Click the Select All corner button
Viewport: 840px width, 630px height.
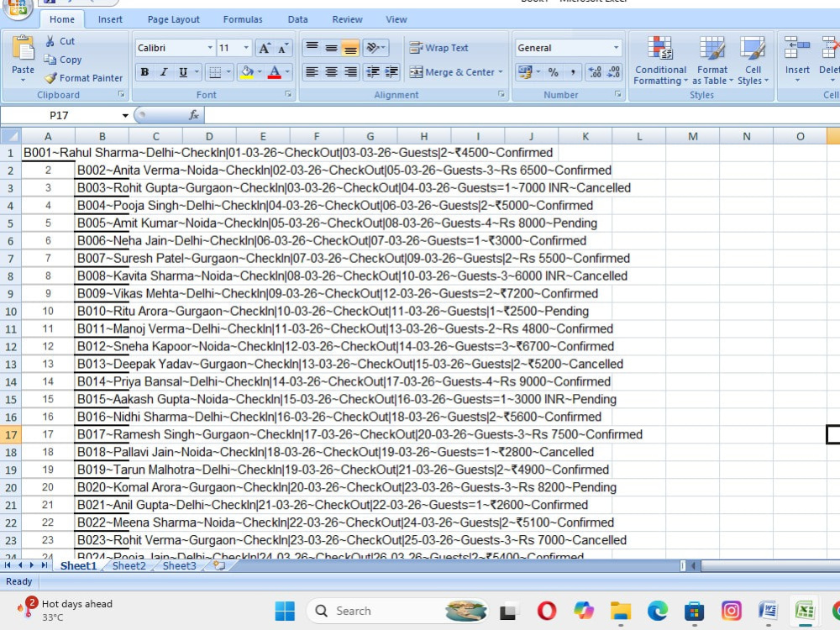tap(11, 136)
